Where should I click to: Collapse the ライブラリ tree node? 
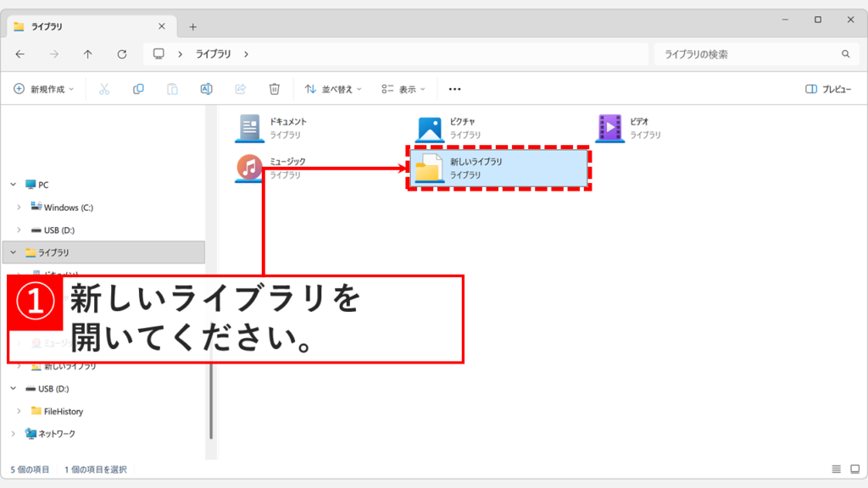(x=14, y=252)
